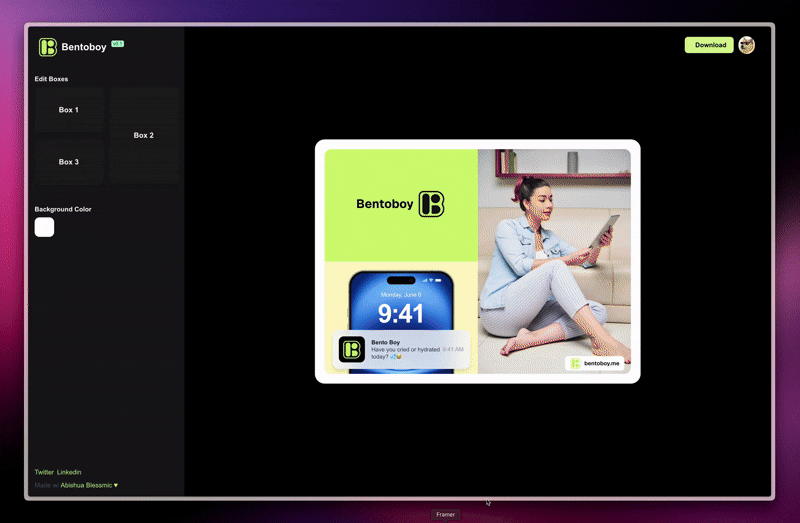The height and width of the screenshot is (523, 800).
Task: Select Box 2 in Edit Boxes
Action: pos(144,135)
